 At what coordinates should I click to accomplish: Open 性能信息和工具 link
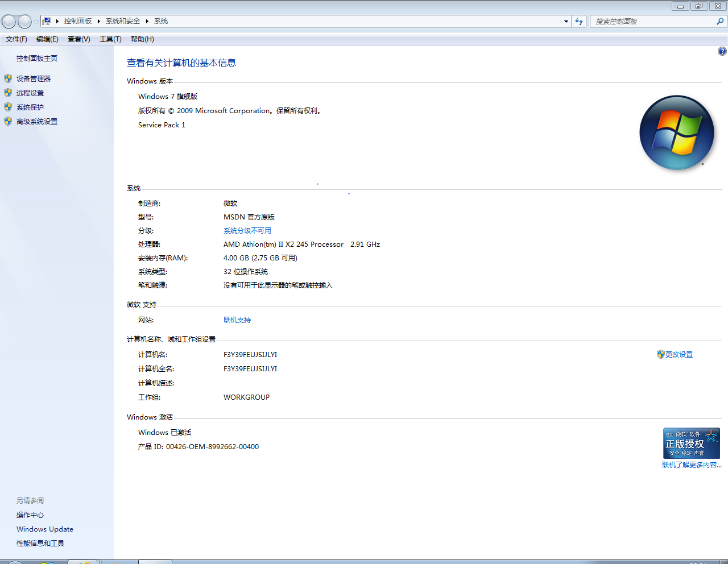coord(40,544)
